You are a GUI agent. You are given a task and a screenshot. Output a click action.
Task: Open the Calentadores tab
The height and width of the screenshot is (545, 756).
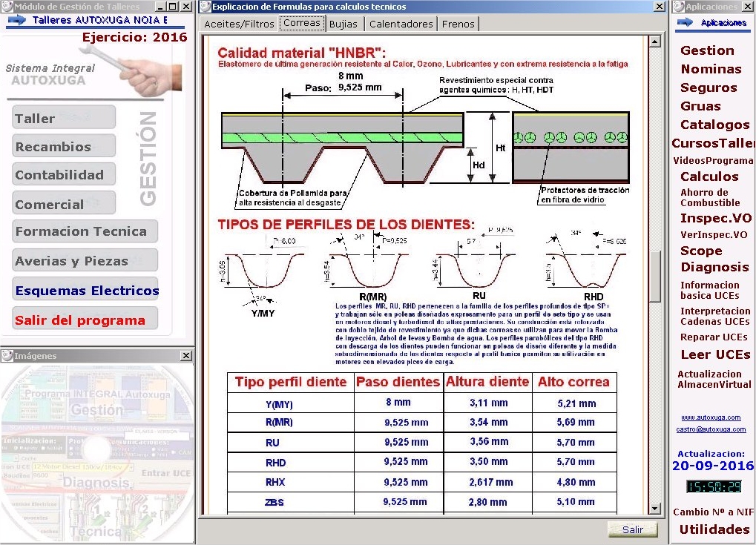point(401,24)
